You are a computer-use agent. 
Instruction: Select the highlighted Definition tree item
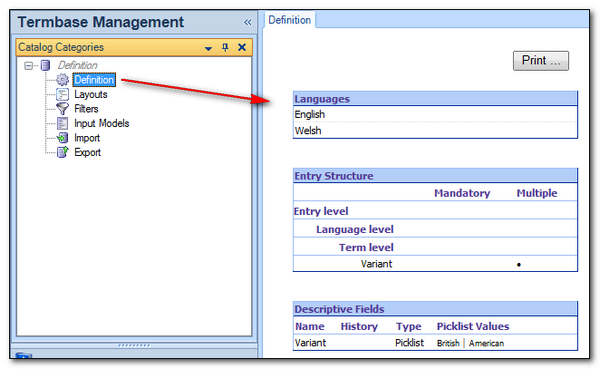[94, 80]
